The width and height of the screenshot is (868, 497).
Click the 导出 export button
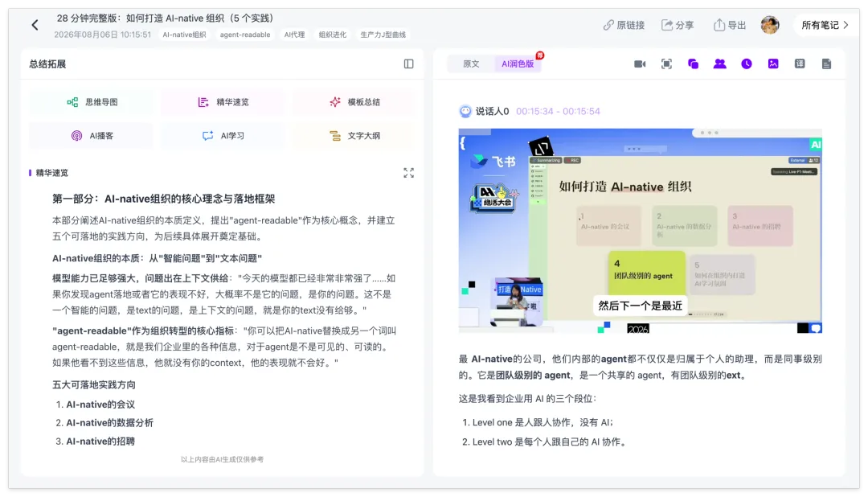(730, 25)
